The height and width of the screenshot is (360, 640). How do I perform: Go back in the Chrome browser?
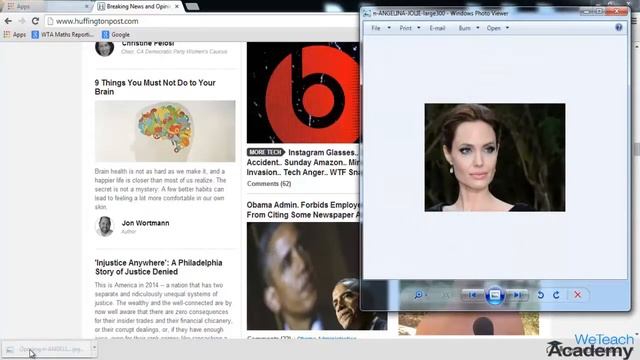pyautogui.click(x=8, y=21)
